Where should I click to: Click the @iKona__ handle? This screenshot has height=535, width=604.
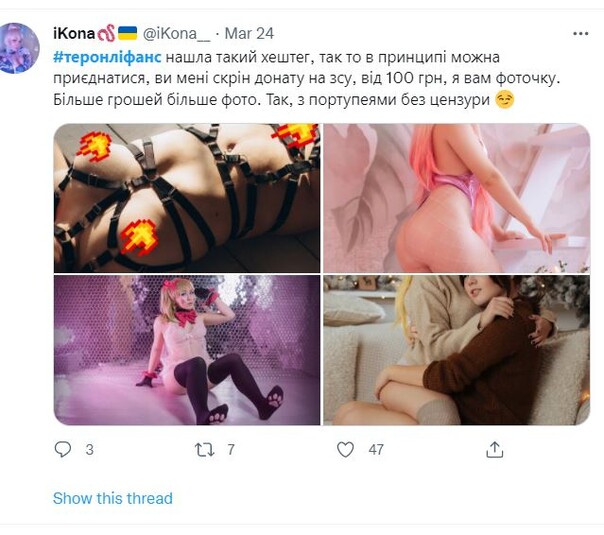[176, 34]
